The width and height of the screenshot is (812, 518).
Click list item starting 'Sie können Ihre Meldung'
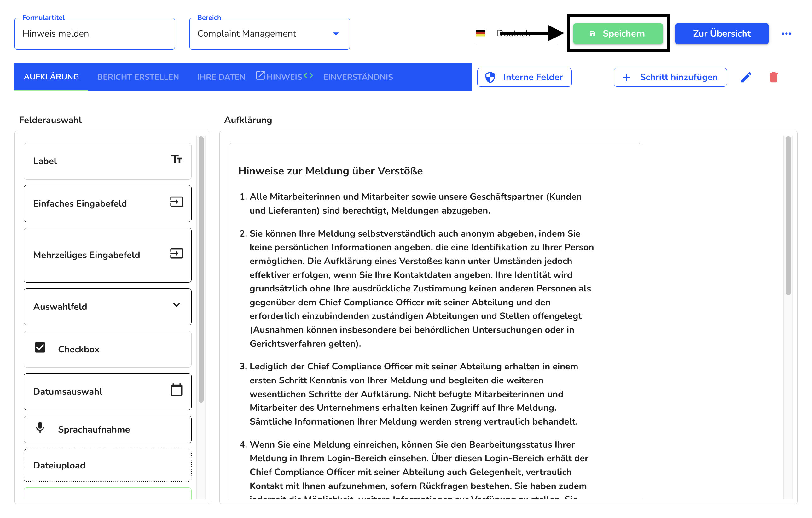tap(421, 289)
